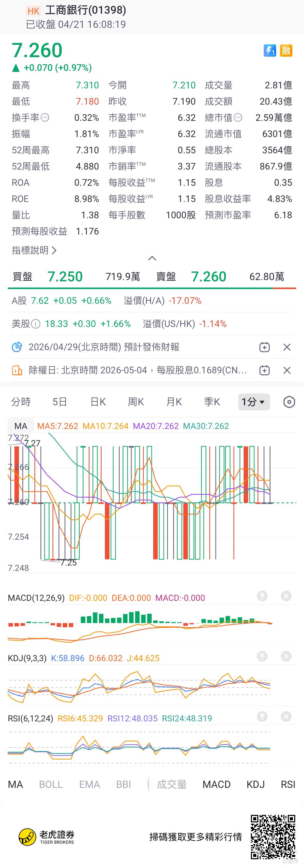Switch to 月K chart tab
Image resolution: width=304 pixels, height=868 pixels.
point(174,402)
